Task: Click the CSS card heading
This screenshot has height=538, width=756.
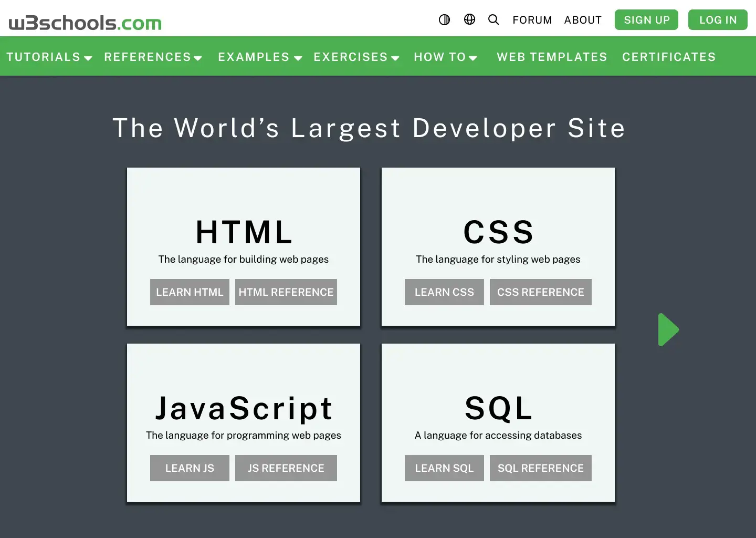Action: (498, 232)
